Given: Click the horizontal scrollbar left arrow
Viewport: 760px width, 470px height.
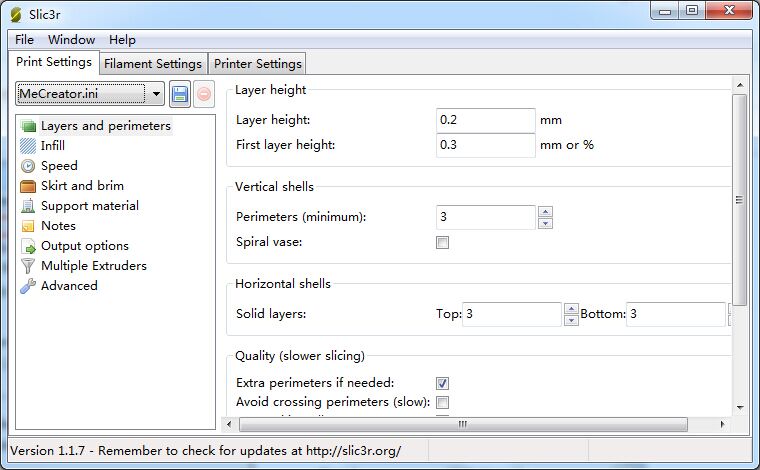Looking at the screenshot, I should pos(229,424).
